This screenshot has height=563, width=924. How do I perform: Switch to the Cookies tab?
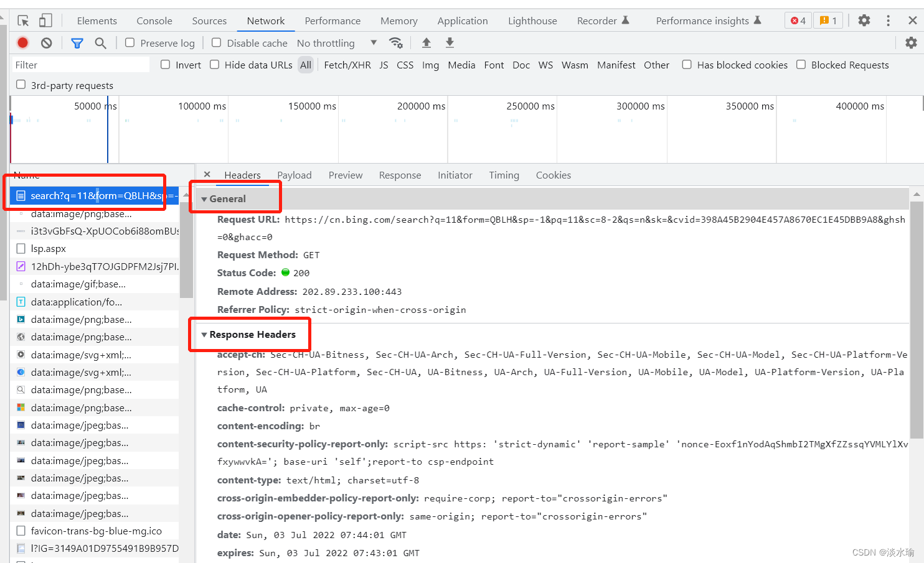click(x=554, y=175)
